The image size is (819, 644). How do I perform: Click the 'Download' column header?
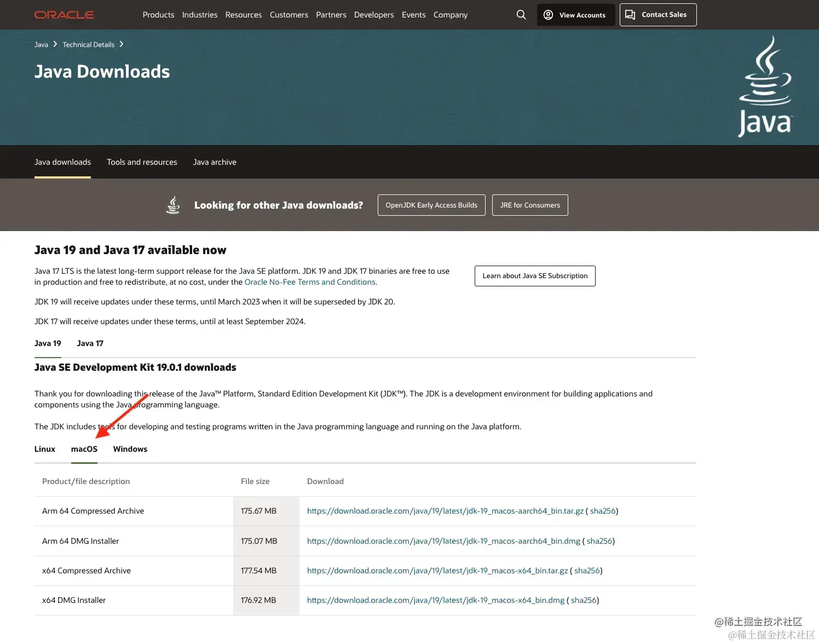pyautogui.click(x=325, y=481)
